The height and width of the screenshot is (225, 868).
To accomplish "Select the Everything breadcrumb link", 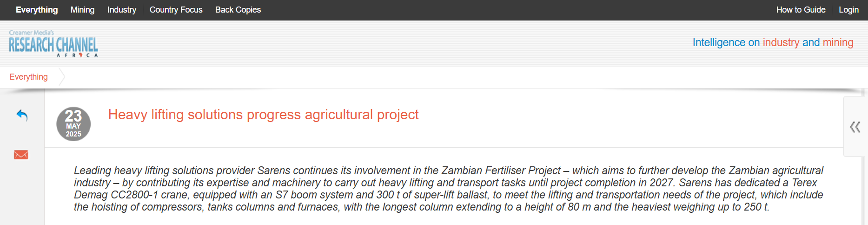I will pyautogui.click(x=28, y=77).
